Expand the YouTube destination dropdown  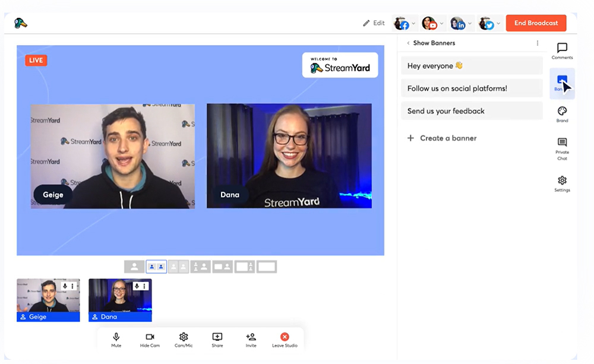(x=442, y=24)
